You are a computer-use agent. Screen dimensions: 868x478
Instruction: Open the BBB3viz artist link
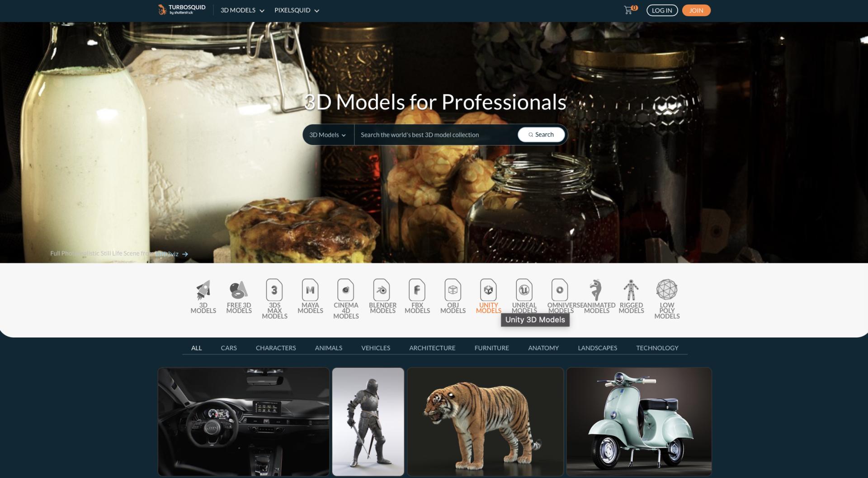click(x=167, y=254)
